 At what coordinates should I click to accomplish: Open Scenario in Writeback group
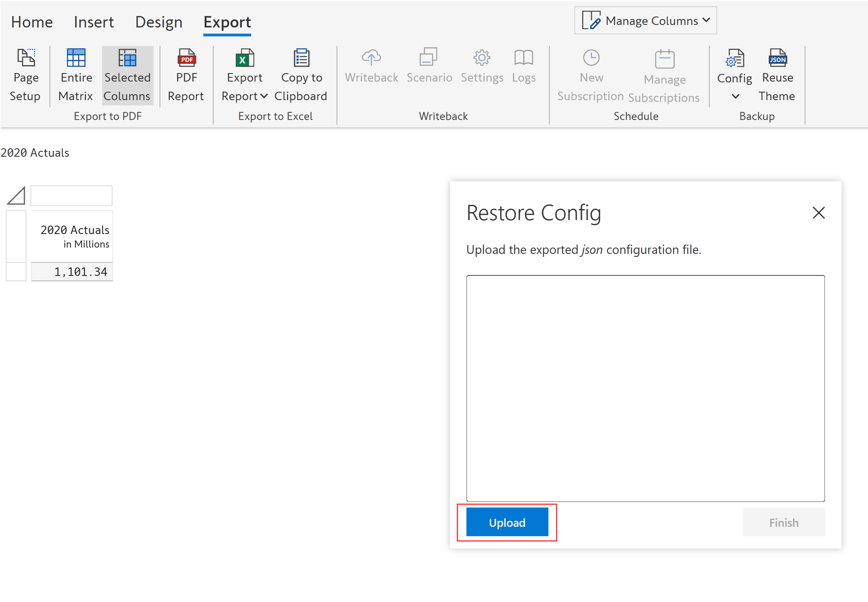point(429,65)
